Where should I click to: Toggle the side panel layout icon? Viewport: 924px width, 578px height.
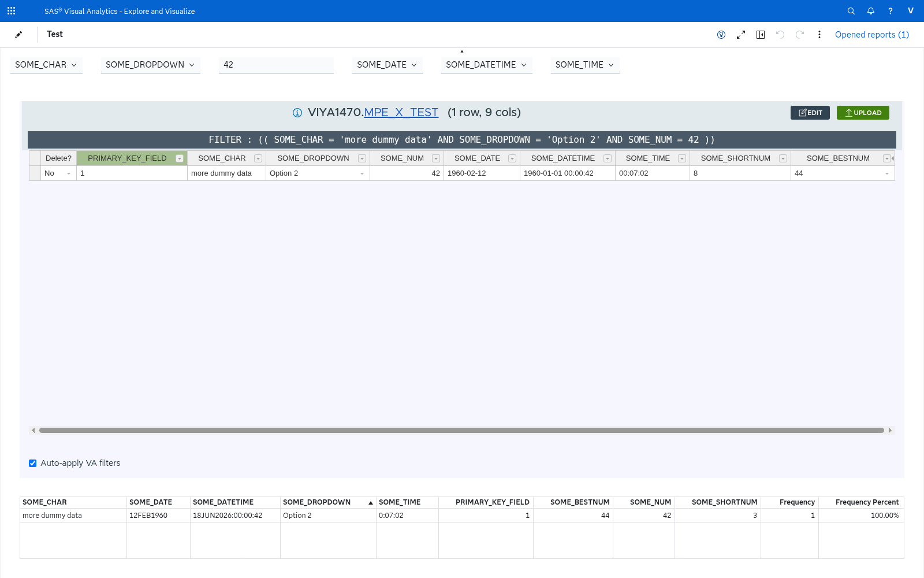pos(761,35)
